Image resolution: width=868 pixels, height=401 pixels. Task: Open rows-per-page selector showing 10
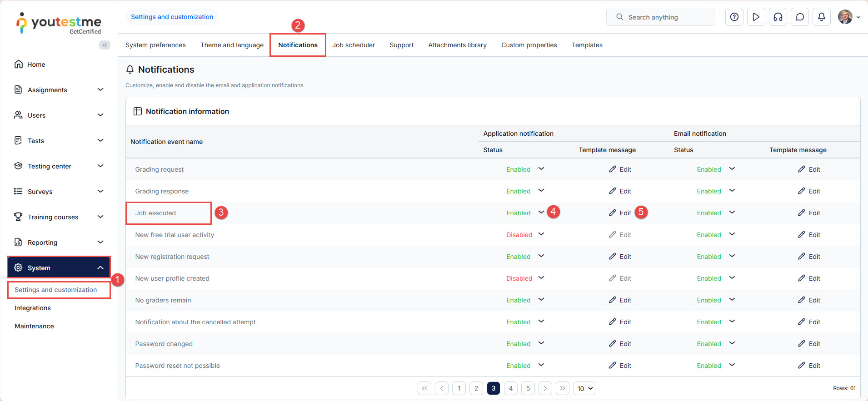point(584,388)
